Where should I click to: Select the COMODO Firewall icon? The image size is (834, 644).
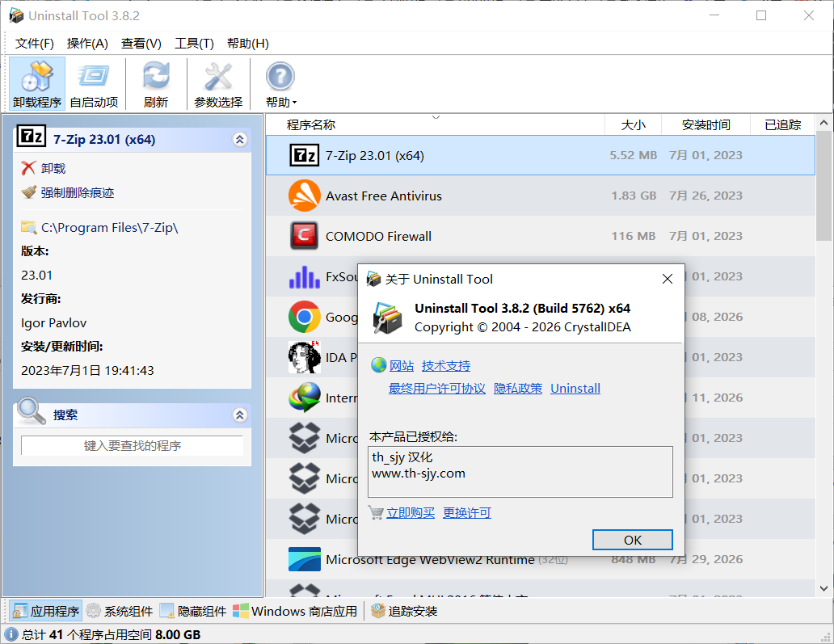[304, 236]
